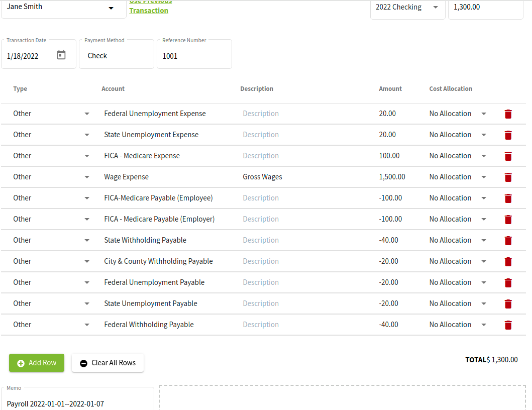This screenshot has width=532, height=410.
Task: Open the 2022 Checking account dropdown
Action: pyautogui.click(x=436, y=7)
